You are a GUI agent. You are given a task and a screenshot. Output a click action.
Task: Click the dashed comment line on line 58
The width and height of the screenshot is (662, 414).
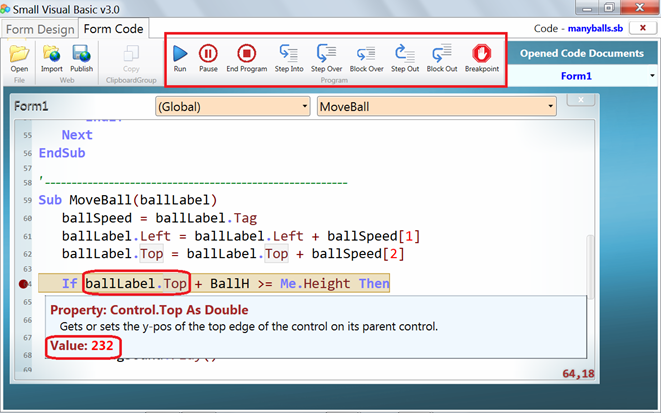click(x=193, y=182)
